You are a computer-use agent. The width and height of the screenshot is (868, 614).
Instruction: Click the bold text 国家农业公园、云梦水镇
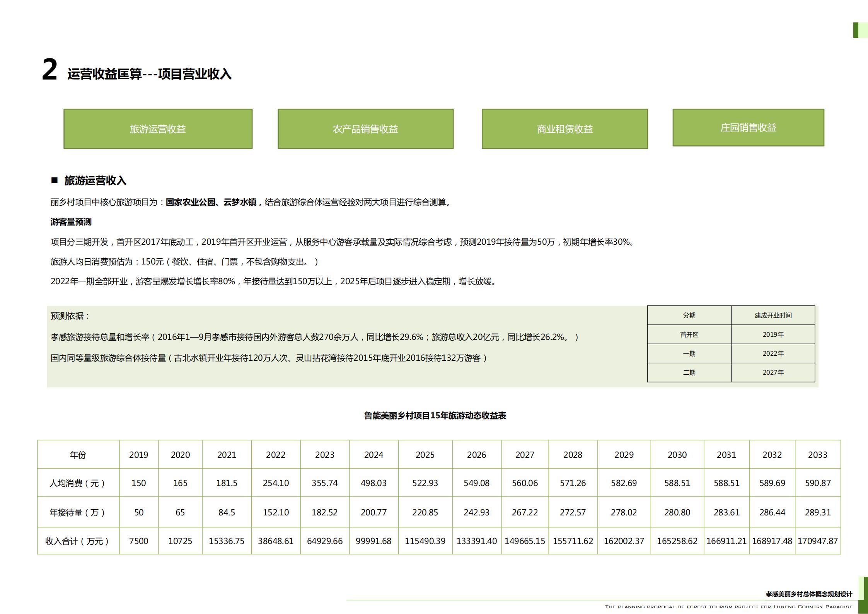[211, 202]
